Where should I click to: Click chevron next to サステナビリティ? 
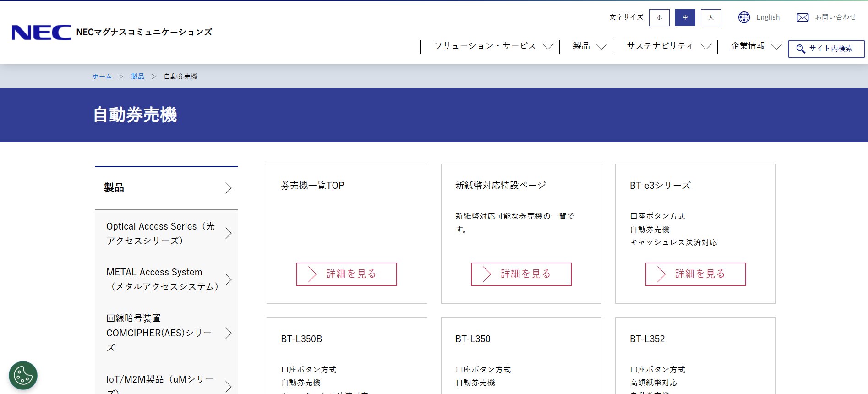click(706, 46)
